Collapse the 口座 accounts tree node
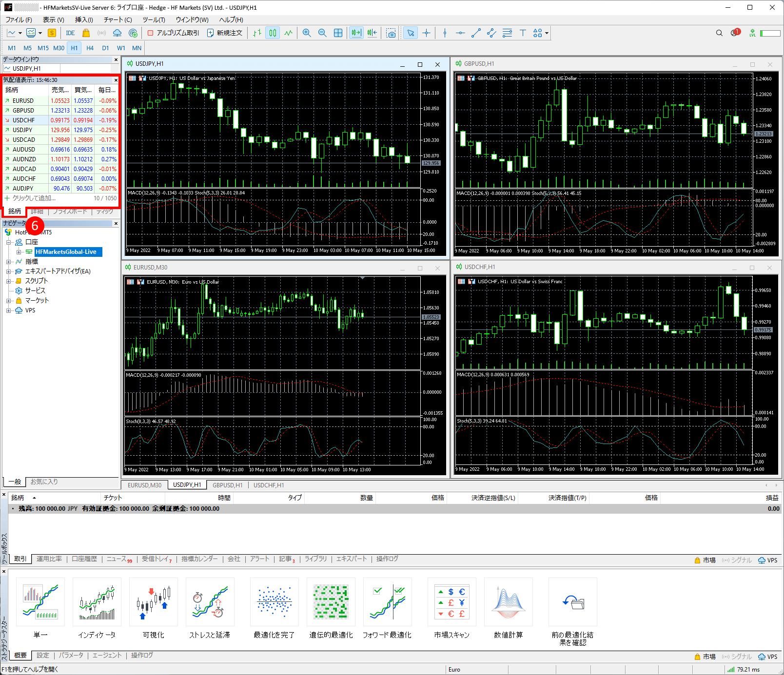This screenshot has height=675, width=784. pyautogui.click(x=8, y=242)
